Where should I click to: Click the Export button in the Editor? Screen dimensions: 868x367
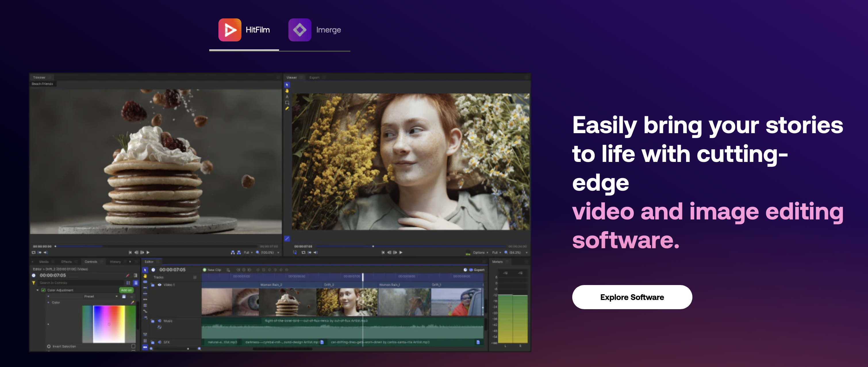477,270
